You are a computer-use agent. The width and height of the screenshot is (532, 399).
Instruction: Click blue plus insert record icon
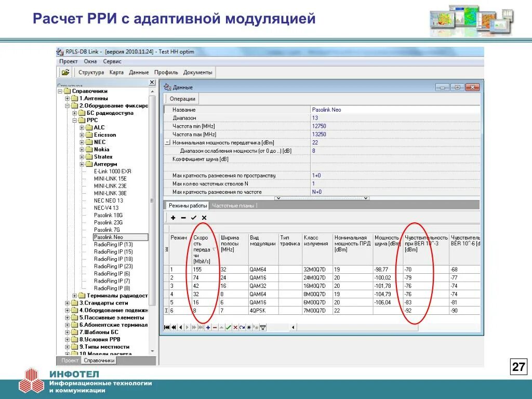(x=208, y=327)
